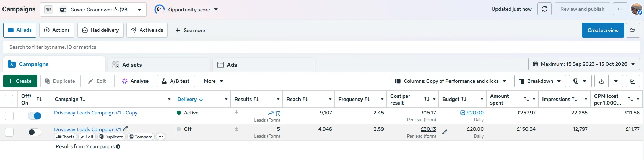Sort the Frequency column
The image size is (644, 160).
tap(367, 99)
